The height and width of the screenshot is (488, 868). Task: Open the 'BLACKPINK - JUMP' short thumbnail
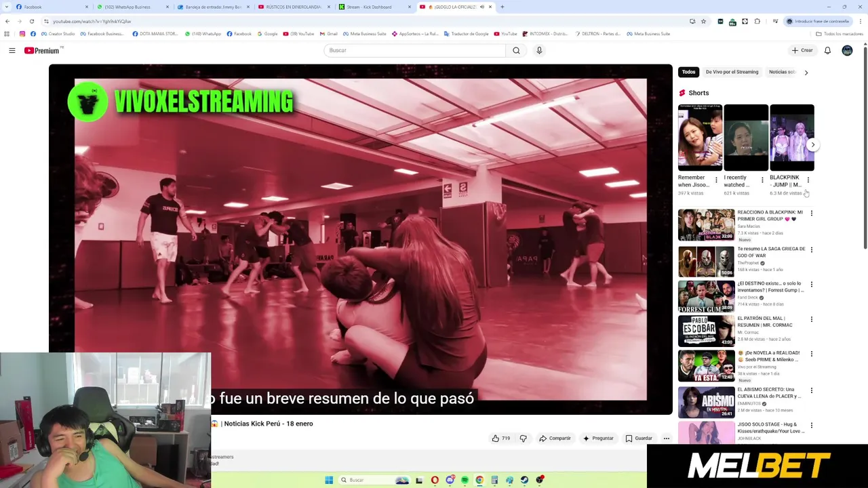pos(792,138)
